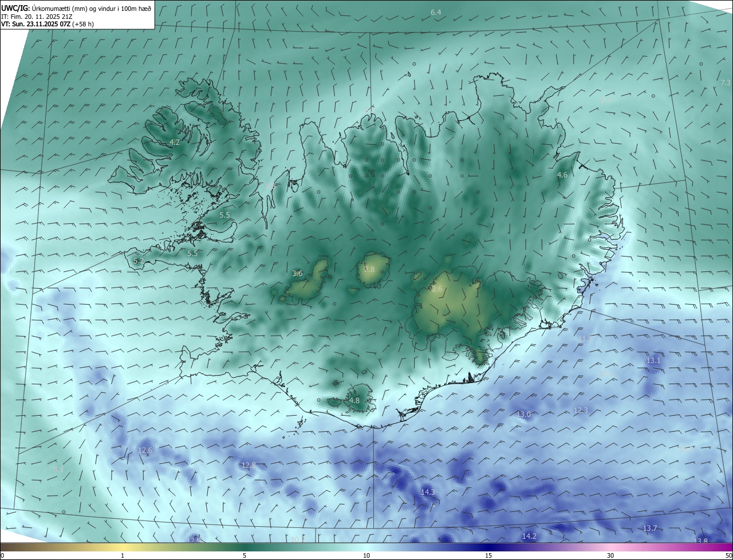Click the 5.2 value on Snæfellsnes peninsula
733x560 pixels.
(138, 261)
